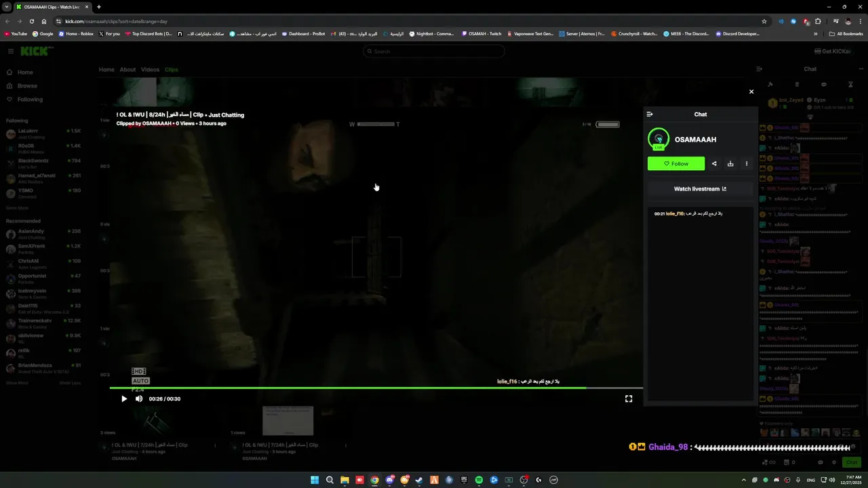Screen dimensions: 868x488
Task: Switch to the channel Home tab
Action: point(106,70)
